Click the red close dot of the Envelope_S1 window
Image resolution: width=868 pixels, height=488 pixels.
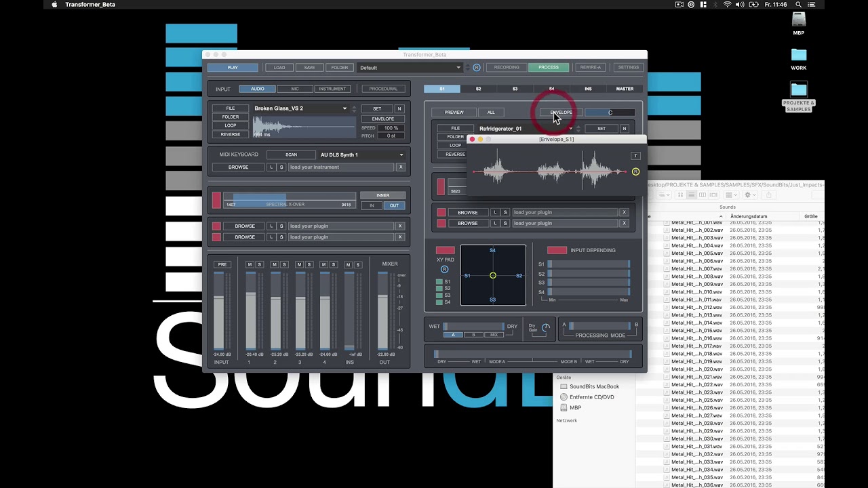(473, 139)
